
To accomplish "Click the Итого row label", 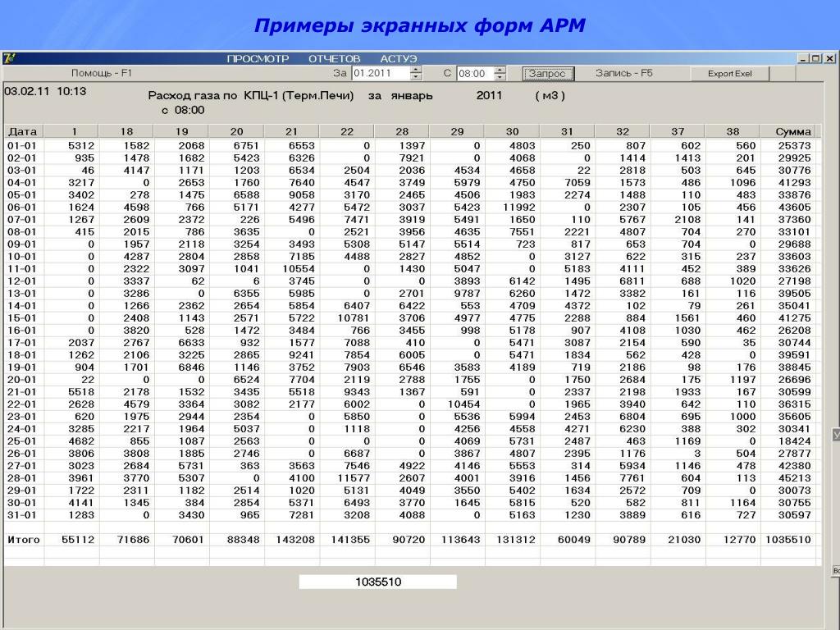I will pyautogui.click(x=24, y=540).
